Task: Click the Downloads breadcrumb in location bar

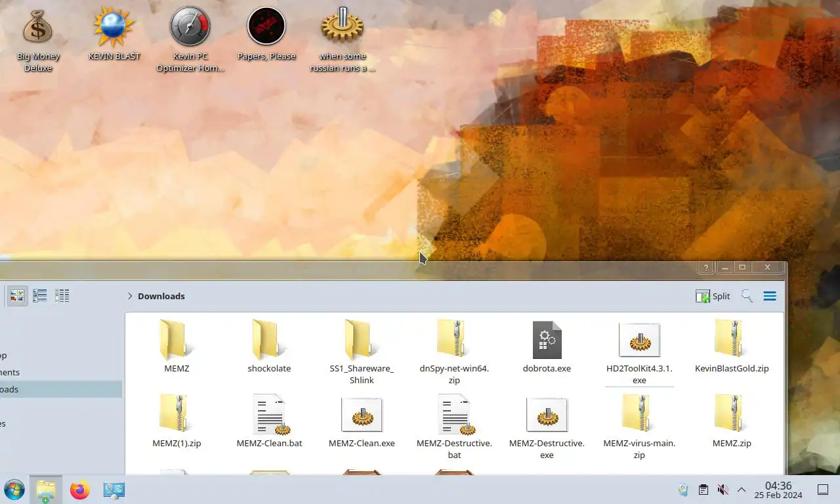Action: point(161,296)
